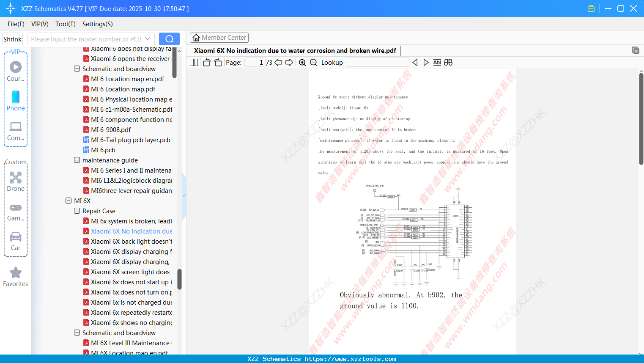
Task: Open the Settings(S) menu
Action: [98, 24]
